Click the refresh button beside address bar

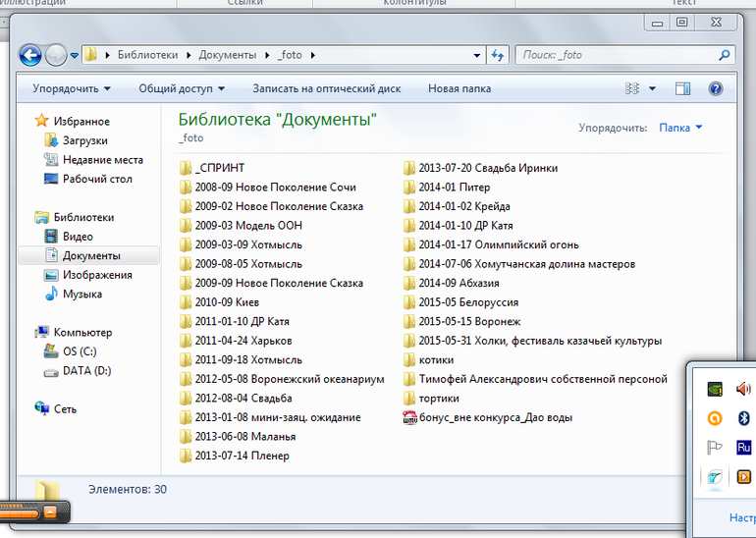tap(498, 55)
